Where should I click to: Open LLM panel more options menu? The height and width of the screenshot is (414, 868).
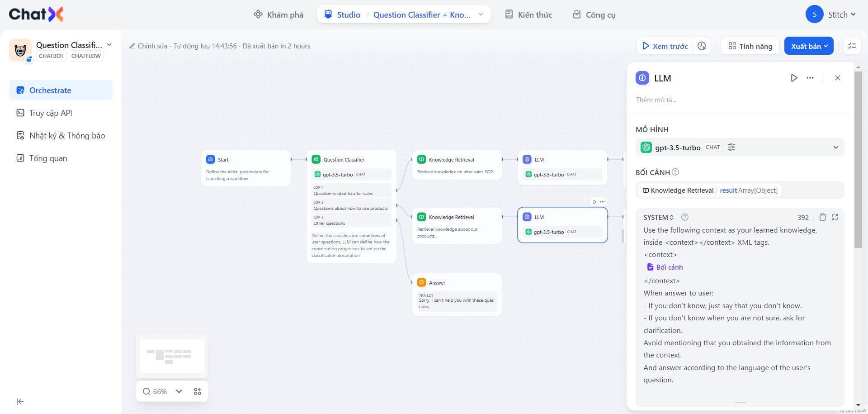click(x=810, y=78)
